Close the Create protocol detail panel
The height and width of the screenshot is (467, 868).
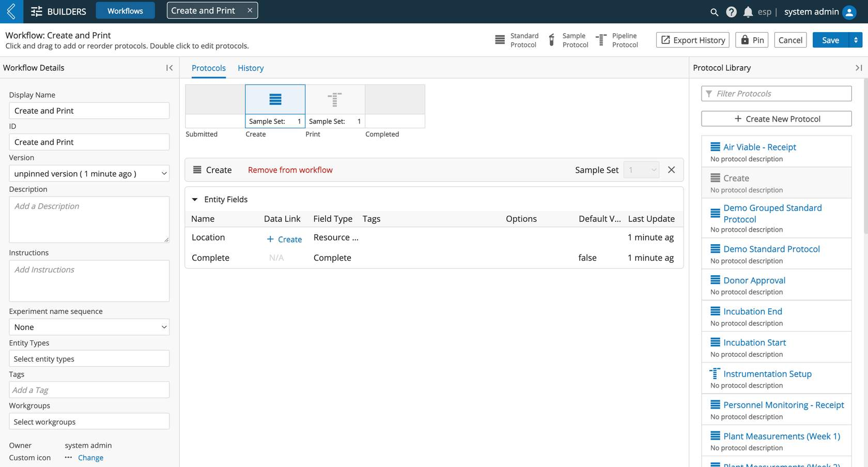tap(671, 170)
